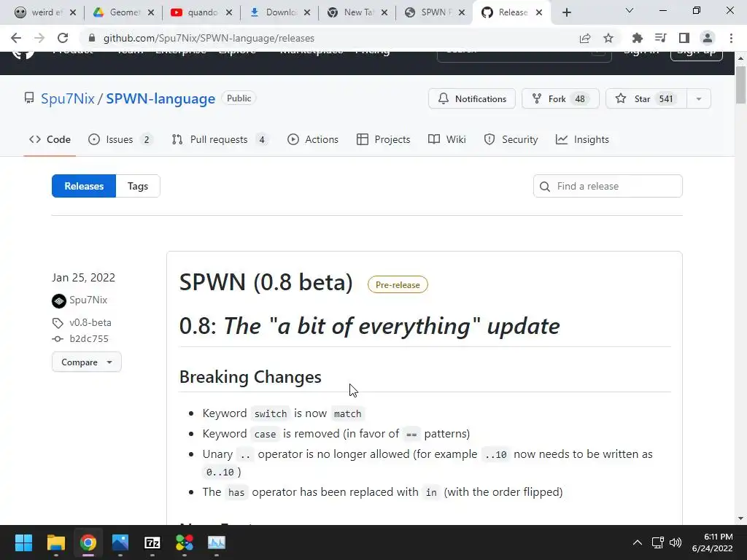Open Chrome three-dot menu
The image size is (747, 560).
pyautogui.click(x=731, y=38)
